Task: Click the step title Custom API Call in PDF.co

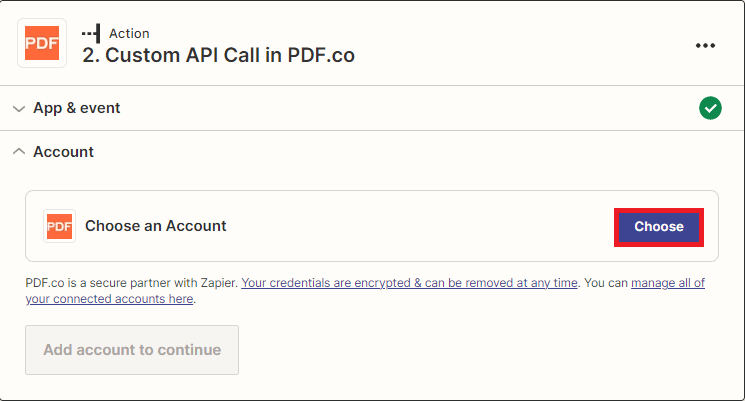Action: click(x=218, y=55)
